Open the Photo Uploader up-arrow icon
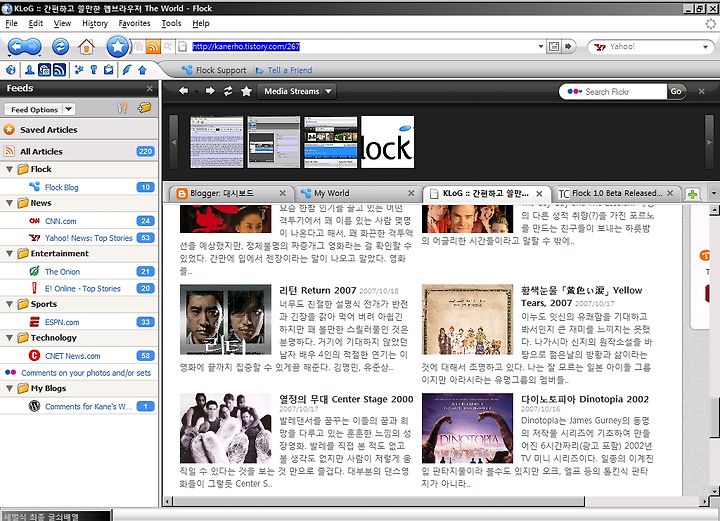Viewport: 720px width, 521px height. coord(142,70)
